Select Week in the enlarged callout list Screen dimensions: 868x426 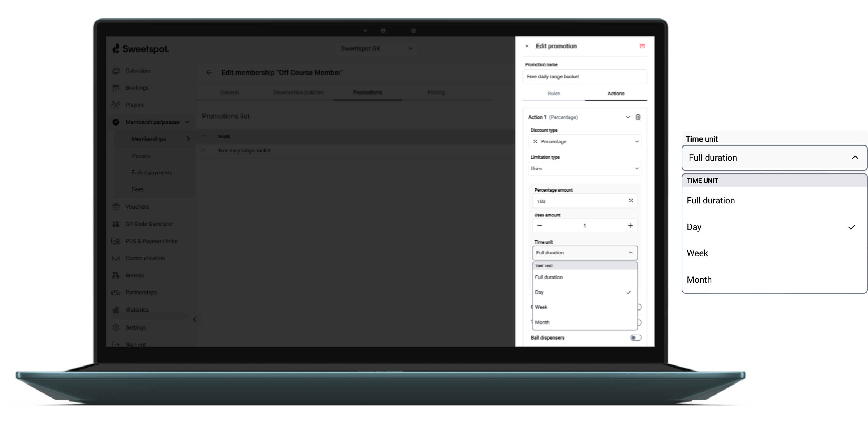click(x=774, y=253)
